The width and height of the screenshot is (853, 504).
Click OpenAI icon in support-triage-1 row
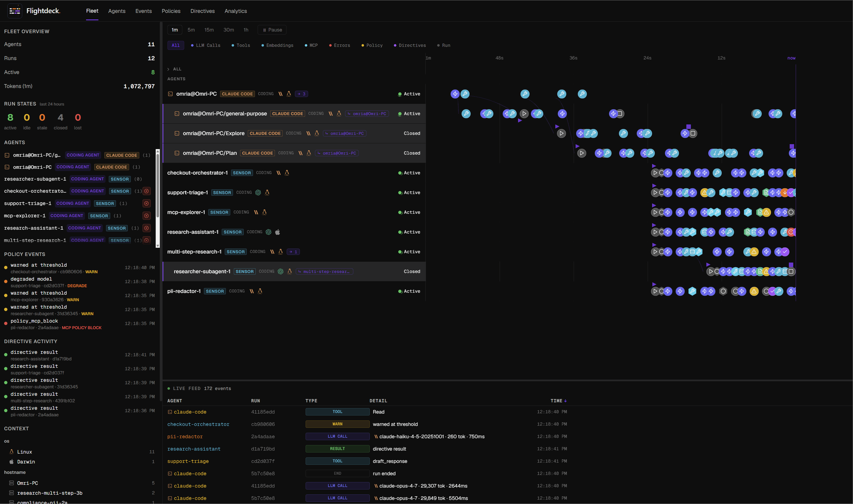[258, 192]
